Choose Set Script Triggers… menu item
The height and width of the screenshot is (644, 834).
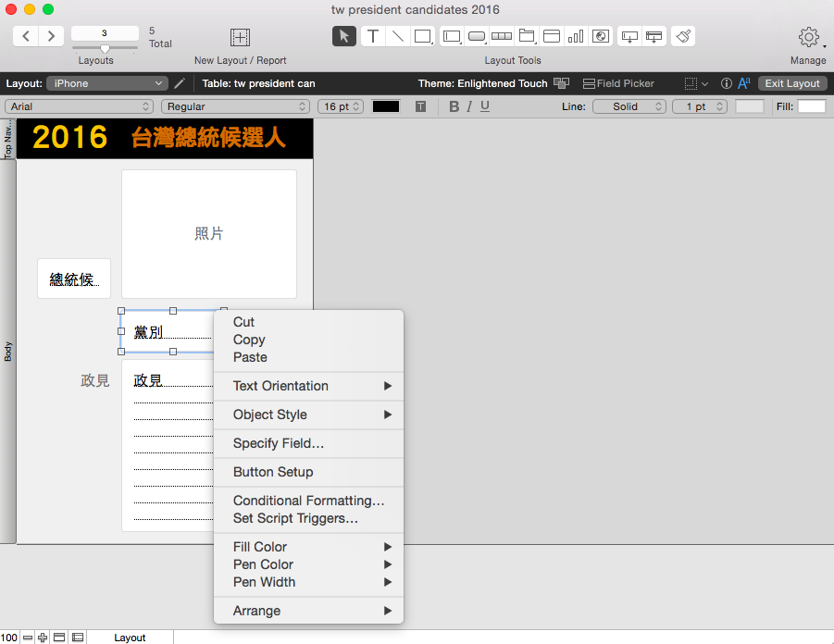click(x=308, y=518)
